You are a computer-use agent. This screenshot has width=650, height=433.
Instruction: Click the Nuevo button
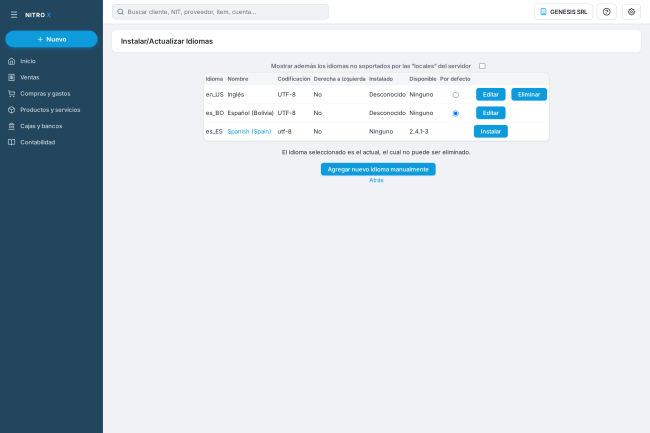click(x=51, y=39)
